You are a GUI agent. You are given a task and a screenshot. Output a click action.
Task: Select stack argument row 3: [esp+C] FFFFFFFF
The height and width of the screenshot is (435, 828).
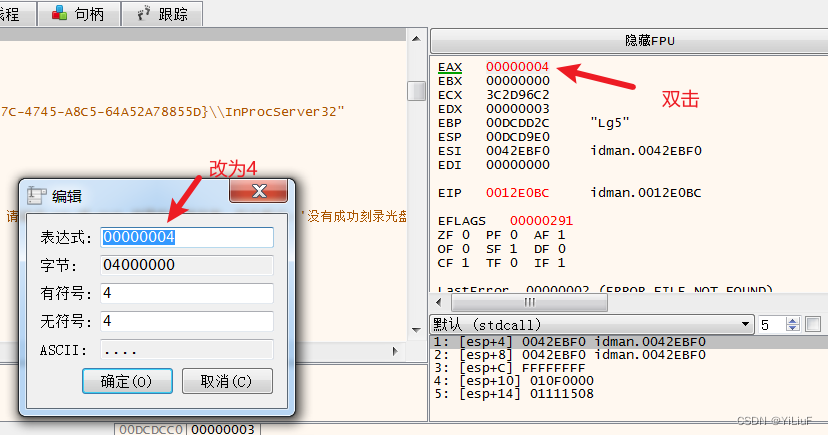[629, 368]
